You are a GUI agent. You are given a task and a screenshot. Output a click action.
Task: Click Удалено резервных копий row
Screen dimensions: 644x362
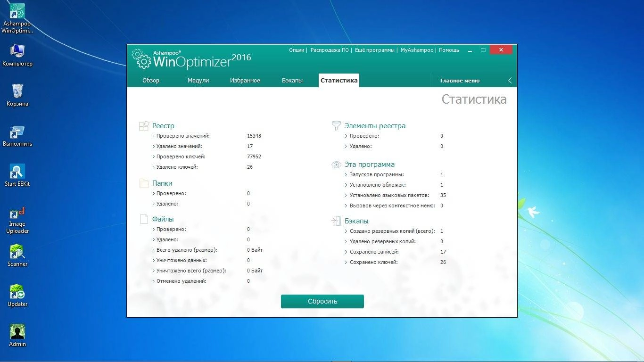(x=394, y=241)
